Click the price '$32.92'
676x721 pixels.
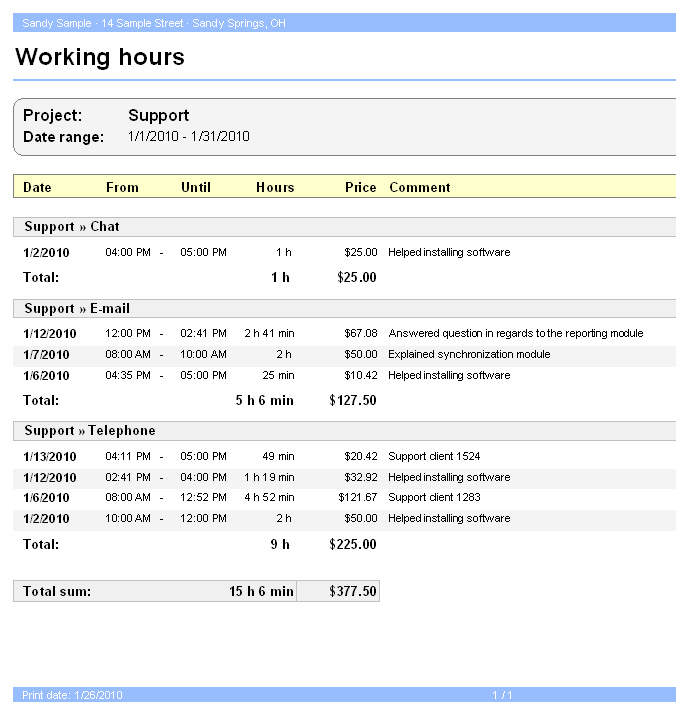click(361, 478)
